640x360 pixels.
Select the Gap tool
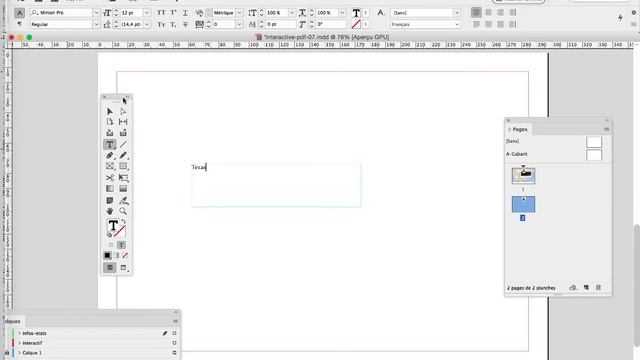pos(123,122)
